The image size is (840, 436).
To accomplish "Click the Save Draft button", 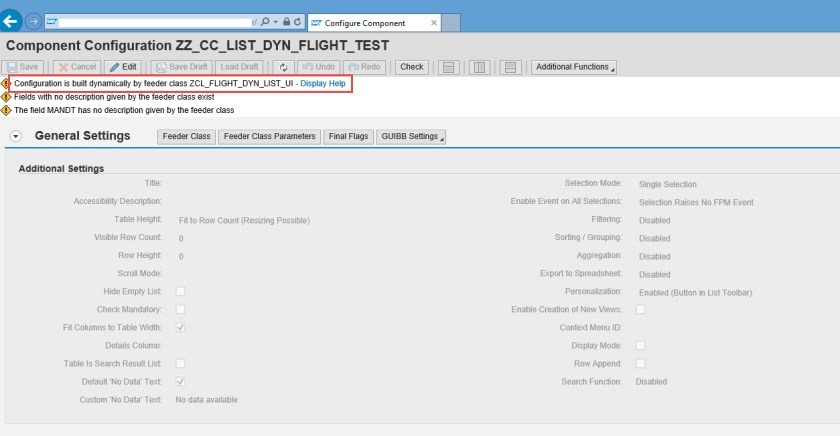I will 182,67.
